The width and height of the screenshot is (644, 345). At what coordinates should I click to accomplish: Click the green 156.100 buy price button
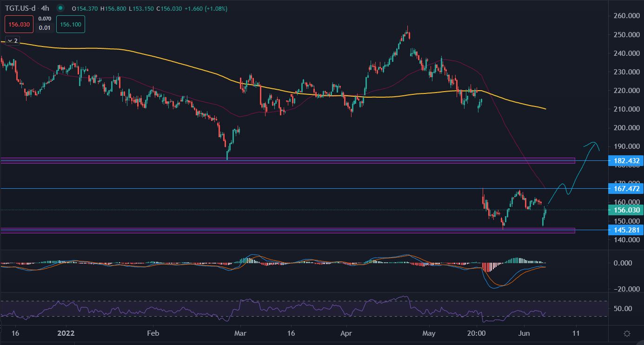click(x=70, y=25)
